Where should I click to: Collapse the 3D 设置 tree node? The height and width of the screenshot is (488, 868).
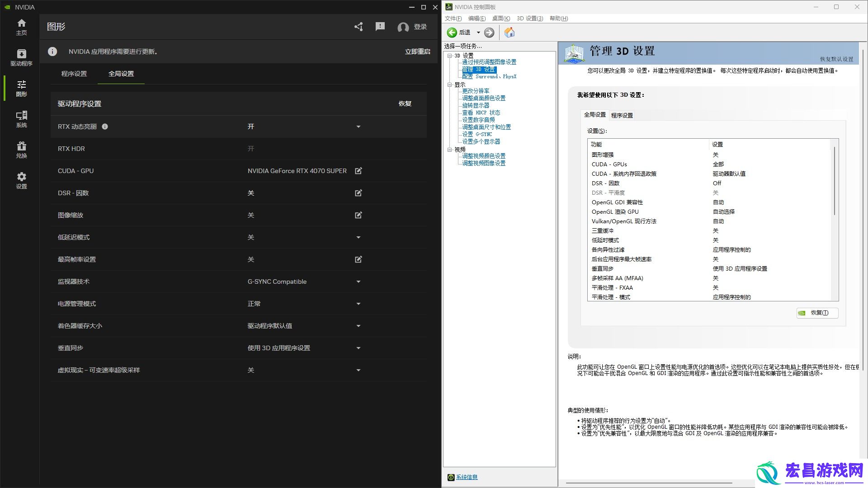coord(449,56)
